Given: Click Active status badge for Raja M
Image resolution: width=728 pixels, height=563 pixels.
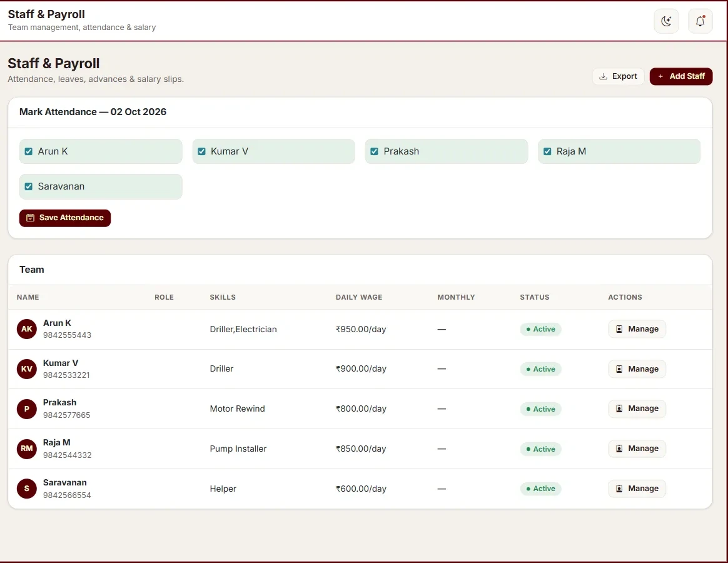Looking at the screenshot, I should pyautogui.click(x=540, y=449).
